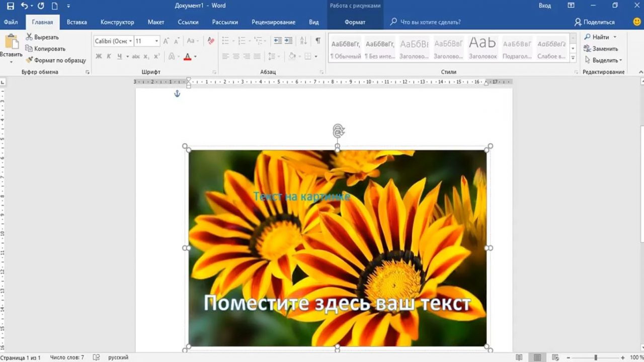This screenshot has height=362, width=644.
Task: Click the Line spacing icon
Action: (x=272, y=56)
